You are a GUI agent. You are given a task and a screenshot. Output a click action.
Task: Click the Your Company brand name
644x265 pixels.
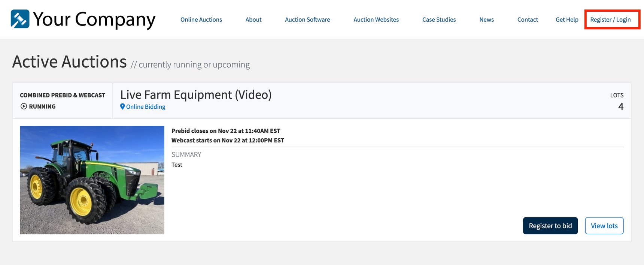pos(94,19)
